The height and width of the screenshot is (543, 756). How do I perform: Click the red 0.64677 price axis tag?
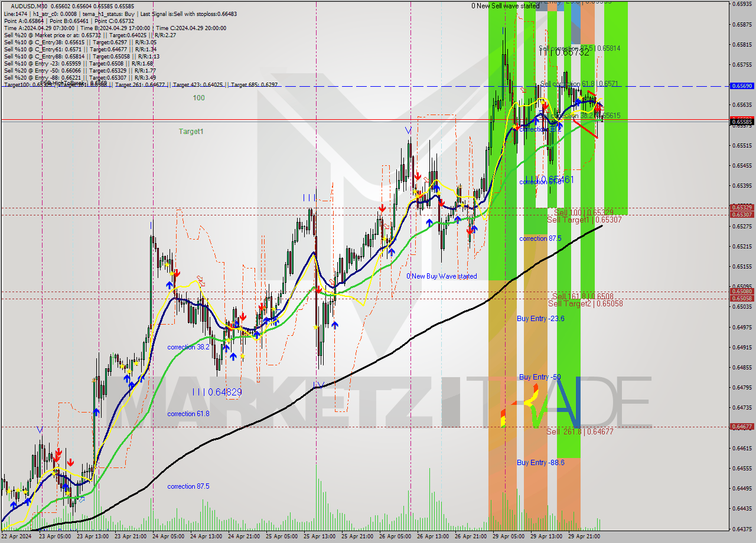(742, 426)
